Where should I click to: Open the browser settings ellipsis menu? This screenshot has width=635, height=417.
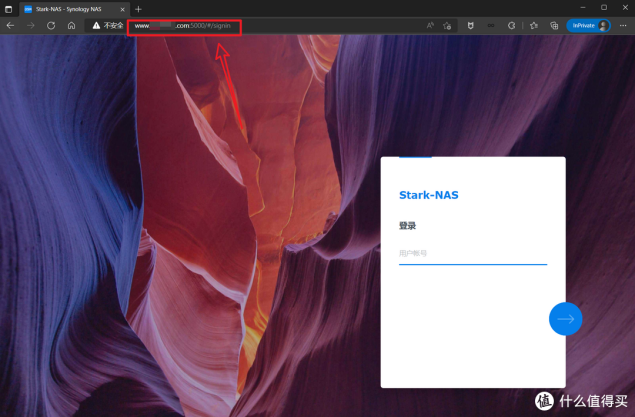point(623,26)
